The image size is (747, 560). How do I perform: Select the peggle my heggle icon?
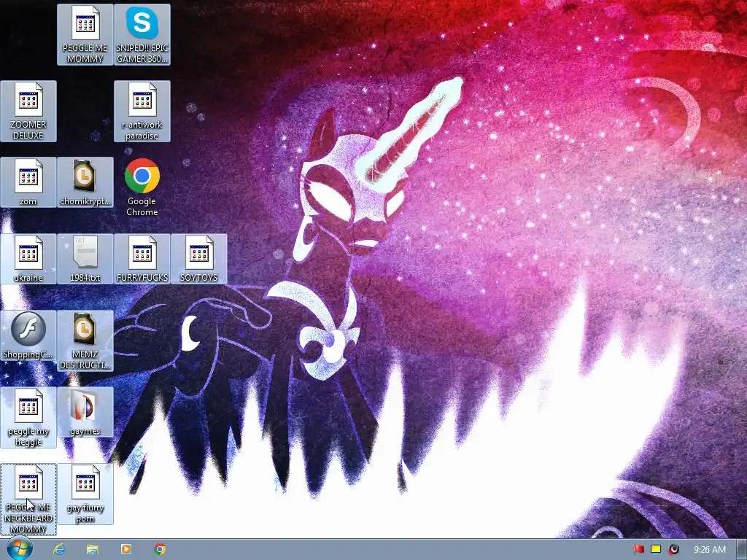click(28, 418)
